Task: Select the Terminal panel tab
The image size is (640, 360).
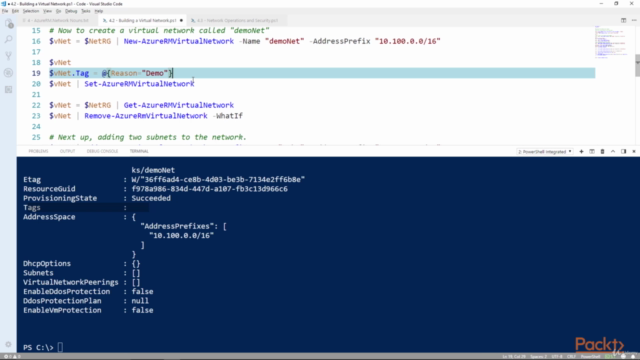Action: [139, 151]
